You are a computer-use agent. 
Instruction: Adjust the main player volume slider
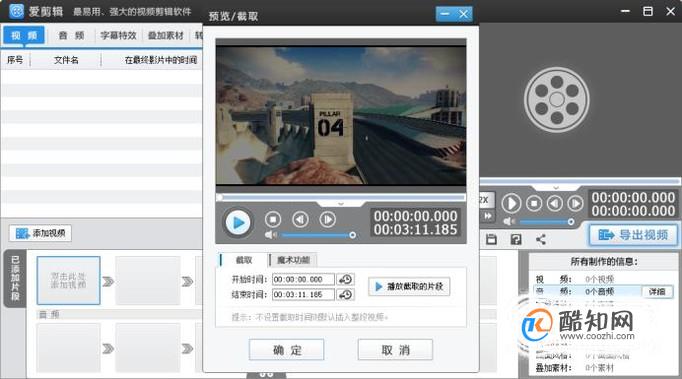(547, 221)
